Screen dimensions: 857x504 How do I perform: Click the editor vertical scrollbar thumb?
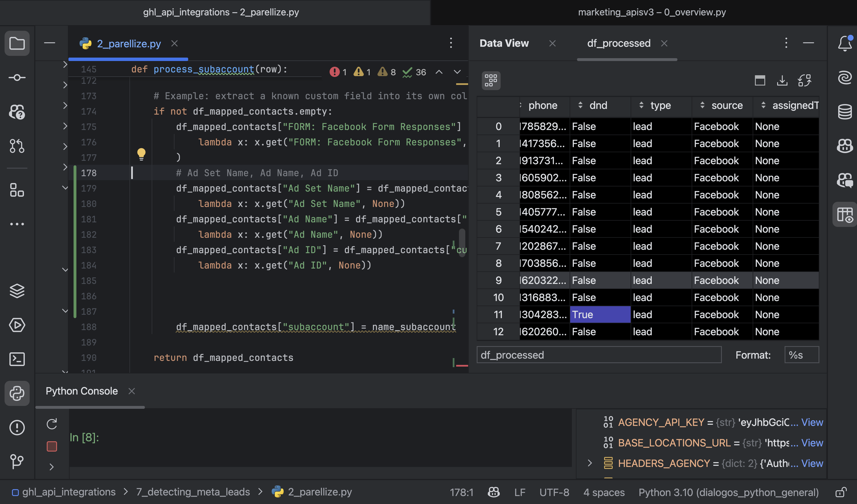pos(462,243)
